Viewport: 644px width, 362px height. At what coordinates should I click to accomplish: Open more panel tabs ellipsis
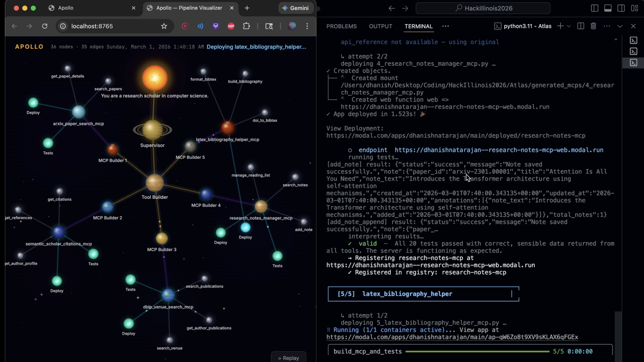[446, 26]
